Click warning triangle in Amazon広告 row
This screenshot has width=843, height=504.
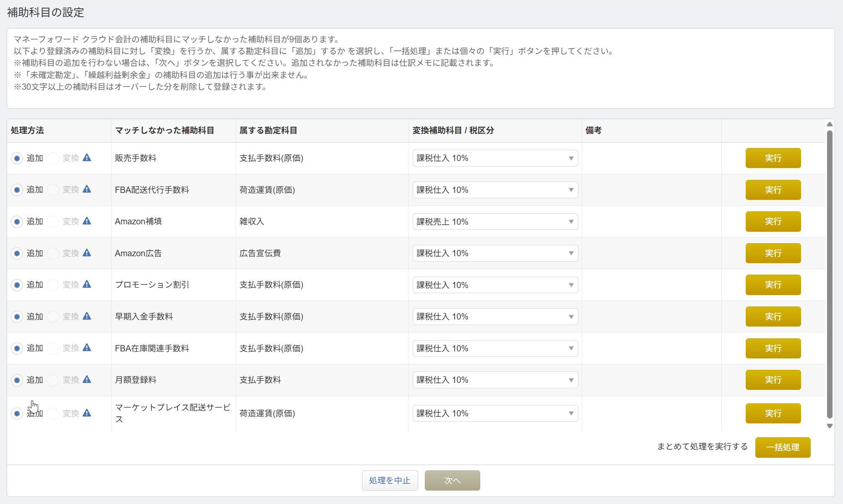pyautogui.click(x=87, y=253)
